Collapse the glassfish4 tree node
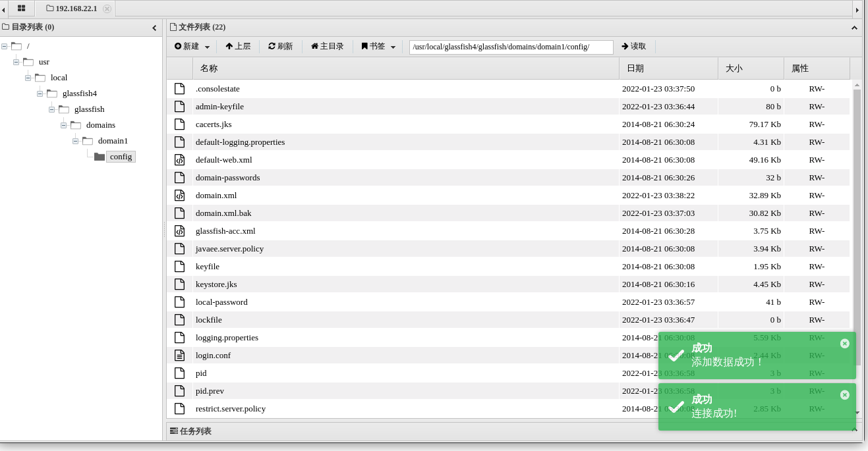 tap(40, 93)
